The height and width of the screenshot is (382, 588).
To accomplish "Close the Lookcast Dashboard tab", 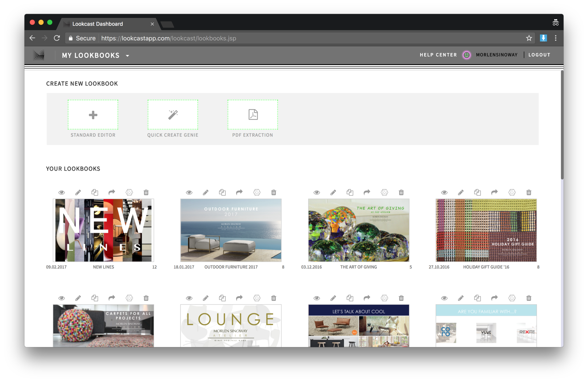I will (152, 24).
